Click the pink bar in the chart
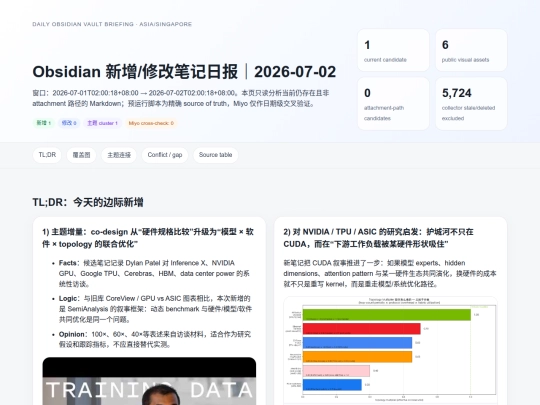The image size is (540, 405). [336, 371]
